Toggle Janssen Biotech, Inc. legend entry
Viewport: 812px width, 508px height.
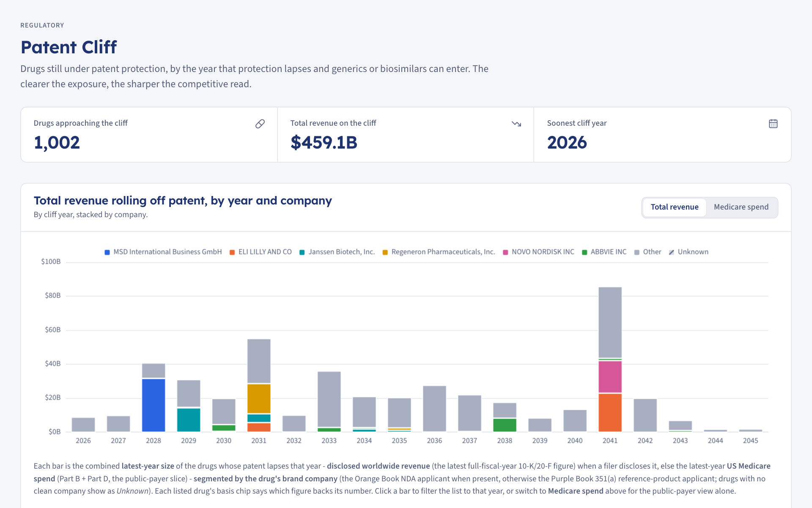(x=337, y=252)
